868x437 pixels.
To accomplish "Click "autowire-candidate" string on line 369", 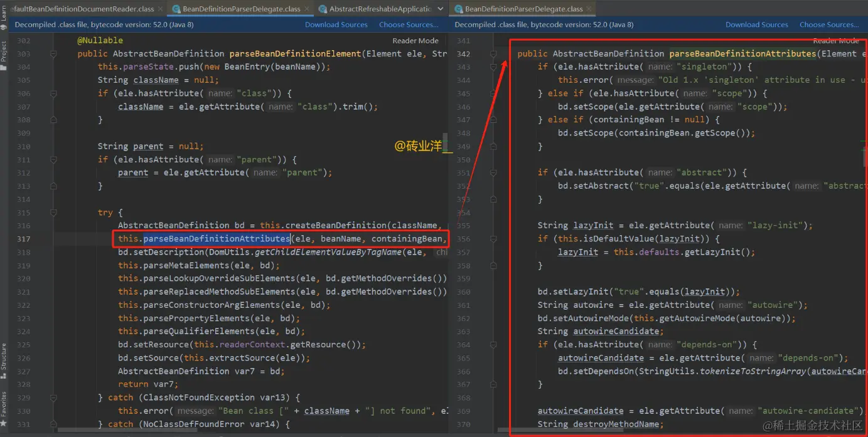I will (806, 411).
